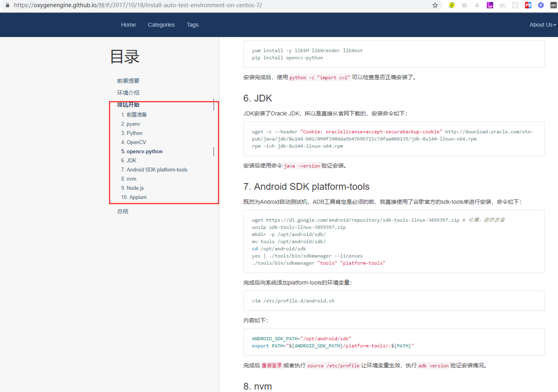This screenshot has height=392, width=558.
Task: Click the grey envelope extension icon
Action: 503,5
